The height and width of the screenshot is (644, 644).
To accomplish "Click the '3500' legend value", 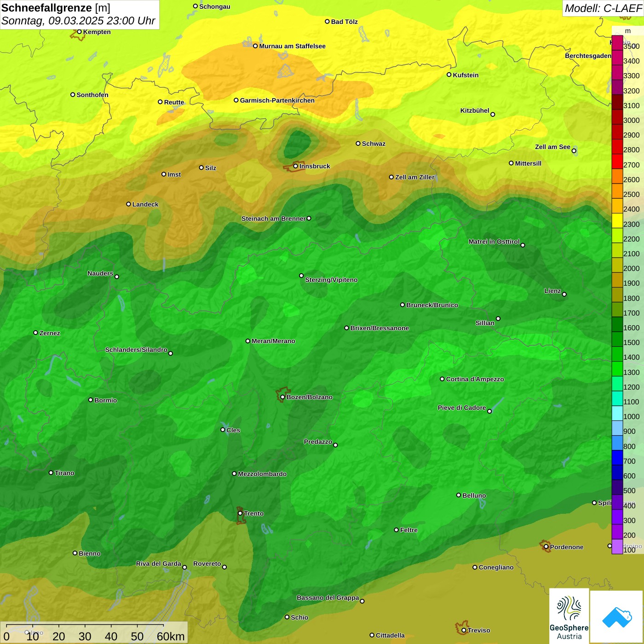I will (631, 46).
